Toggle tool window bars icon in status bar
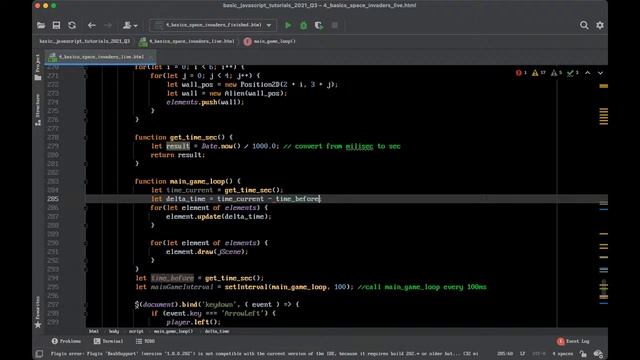This screenshot has height=360, width=640. (39, 354)
